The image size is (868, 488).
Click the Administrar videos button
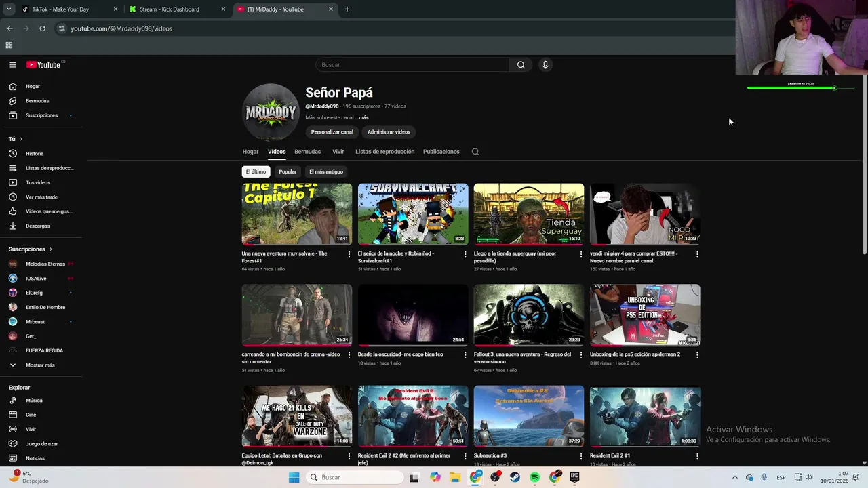pos(389,132)
